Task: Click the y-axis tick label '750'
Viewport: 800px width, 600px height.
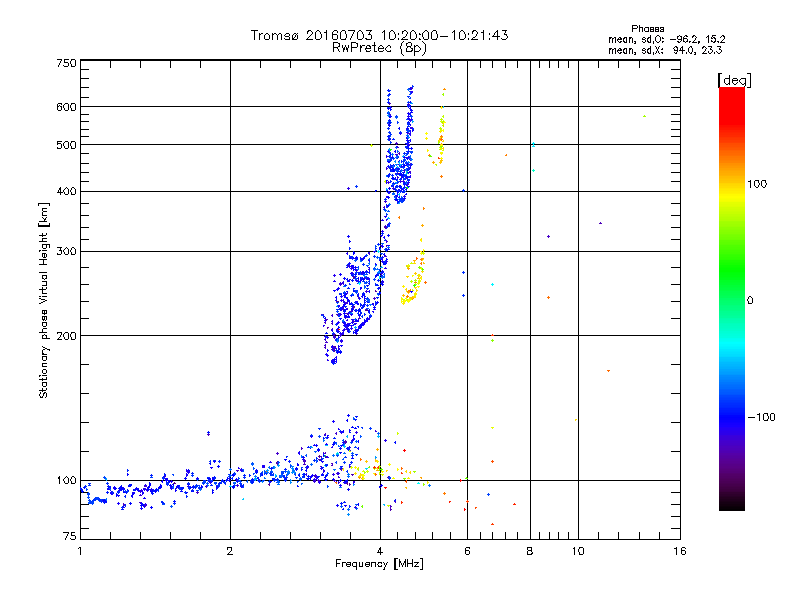Action: pos(66,63)
